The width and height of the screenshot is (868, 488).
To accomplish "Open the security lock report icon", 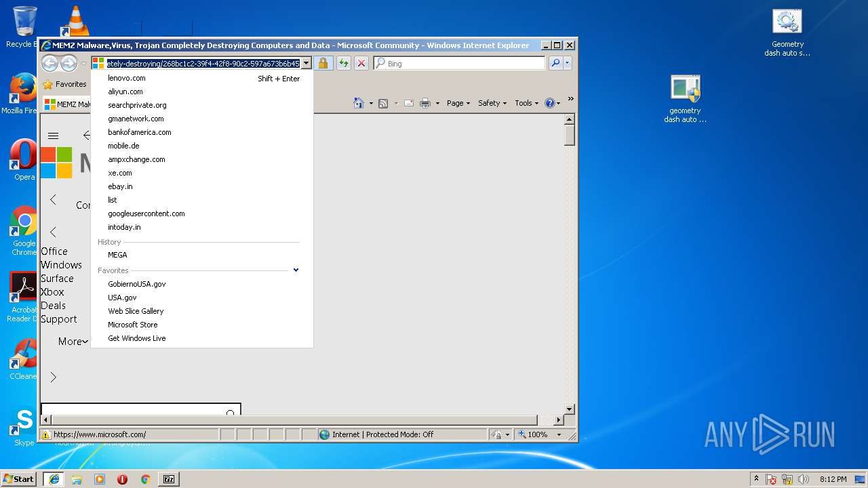I will (x=323, y=63).
